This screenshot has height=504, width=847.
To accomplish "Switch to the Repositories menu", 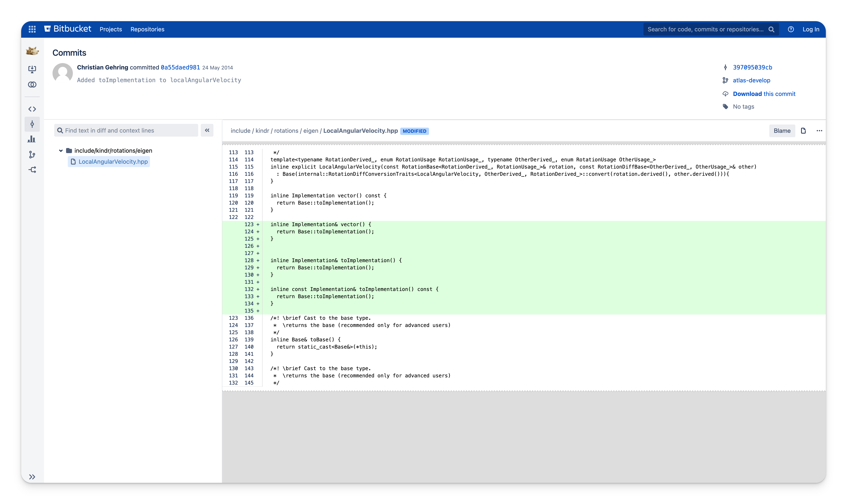I will click(x=147, y=29).
